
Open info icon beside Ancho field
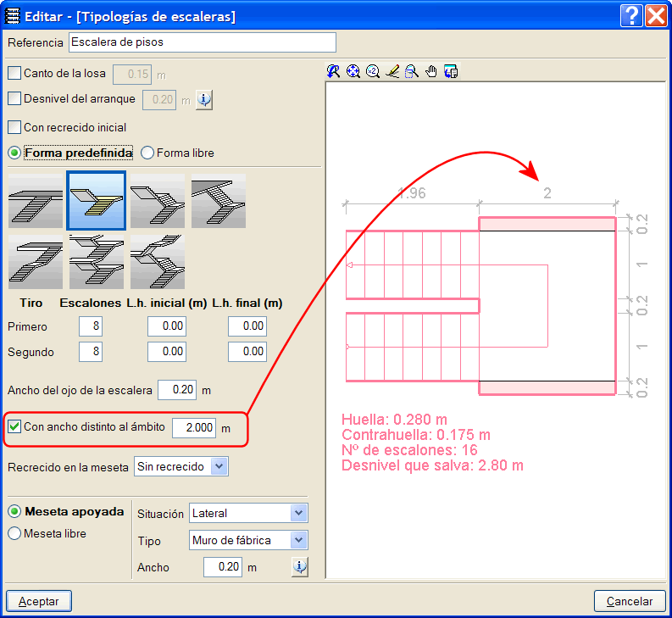pyautogui.click(x=300, y=567)
